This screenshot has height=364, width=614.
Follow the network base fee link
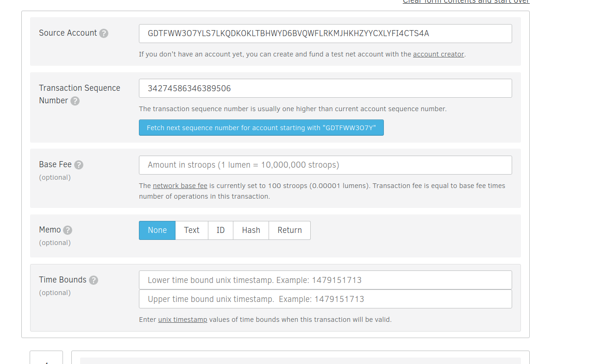180,186
